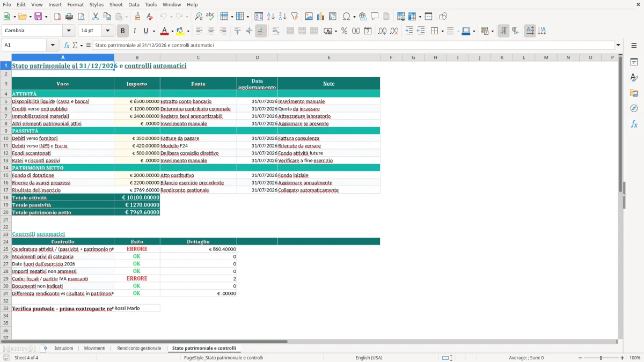Click the Sort Ascending icon
Screen dimensions: 644x362
pyautogui.click(x=271, y=17)
